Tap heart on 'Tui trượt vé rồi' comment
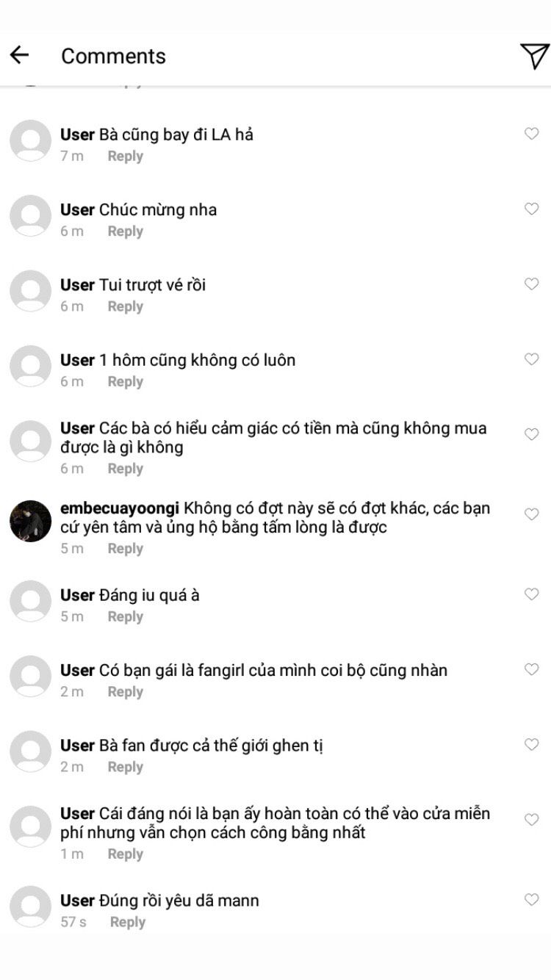 (531, 284)
